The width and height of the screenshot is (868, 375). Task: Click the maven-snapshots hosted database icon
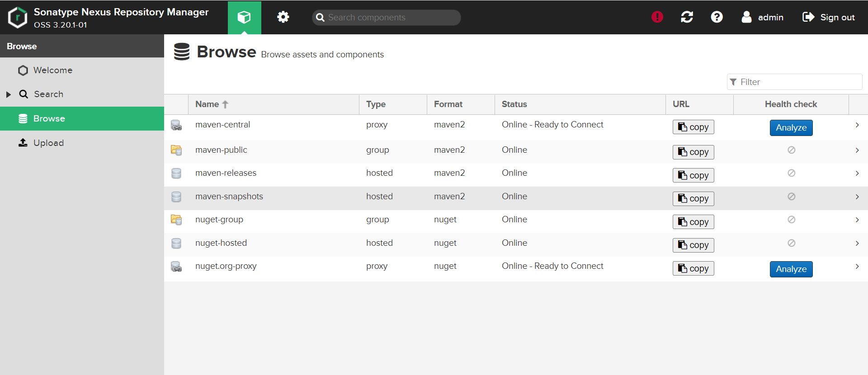pyautogui.click(x=176, y=197)
